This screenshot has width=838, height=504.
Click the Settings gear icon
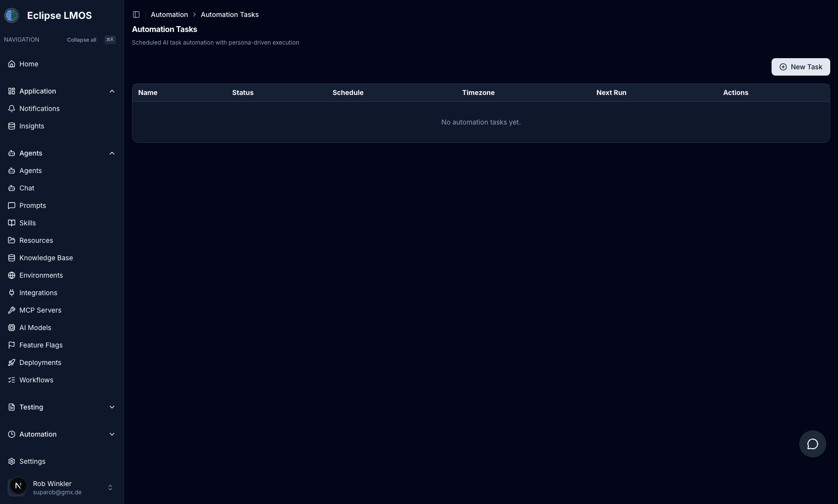12,461
